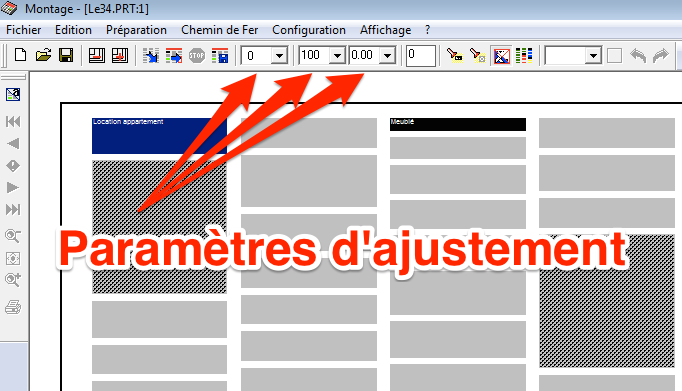Click the STOP sign toolbar icon
The image size is (682, 391).
197,56
